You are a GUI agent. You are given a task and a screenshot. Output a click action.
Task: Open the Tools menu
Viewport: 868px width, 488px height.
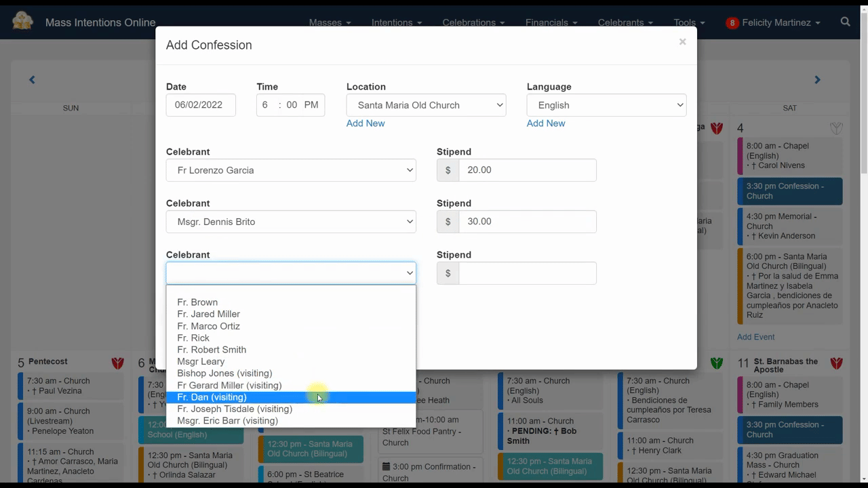[x=689, y=22]
